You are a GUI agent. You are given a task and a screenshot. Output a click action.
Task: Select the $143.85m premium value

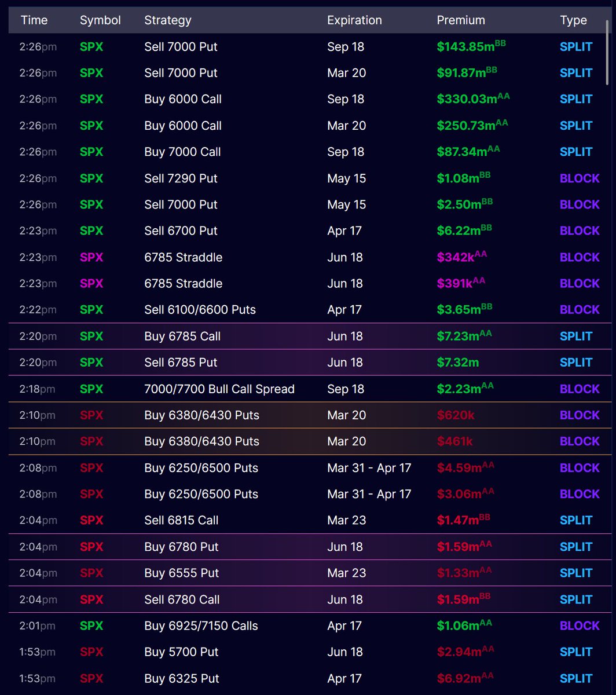point(471,46)
